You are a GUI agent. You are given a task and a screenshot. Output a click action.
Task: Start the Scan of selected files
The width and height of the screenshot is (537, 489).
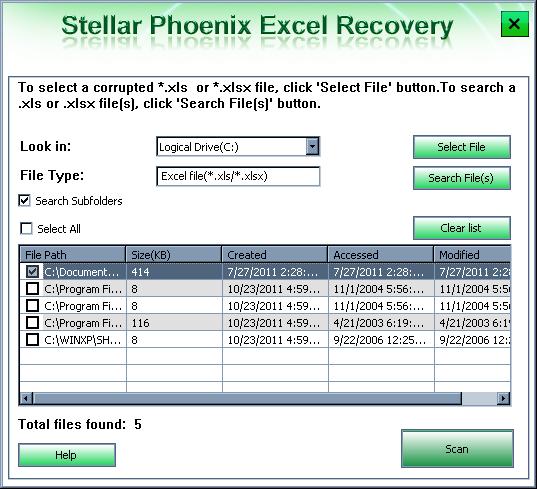(x=457, y=449)
